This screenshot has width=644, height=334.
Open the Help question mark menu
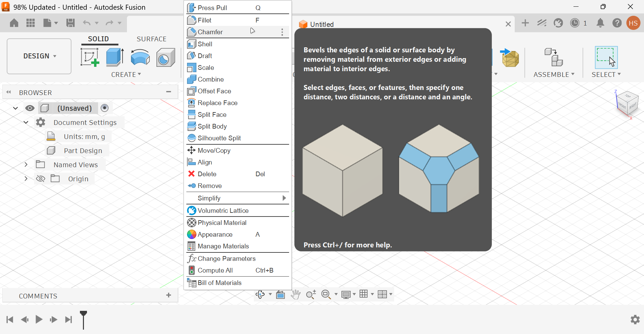click(x=617, y=23)
